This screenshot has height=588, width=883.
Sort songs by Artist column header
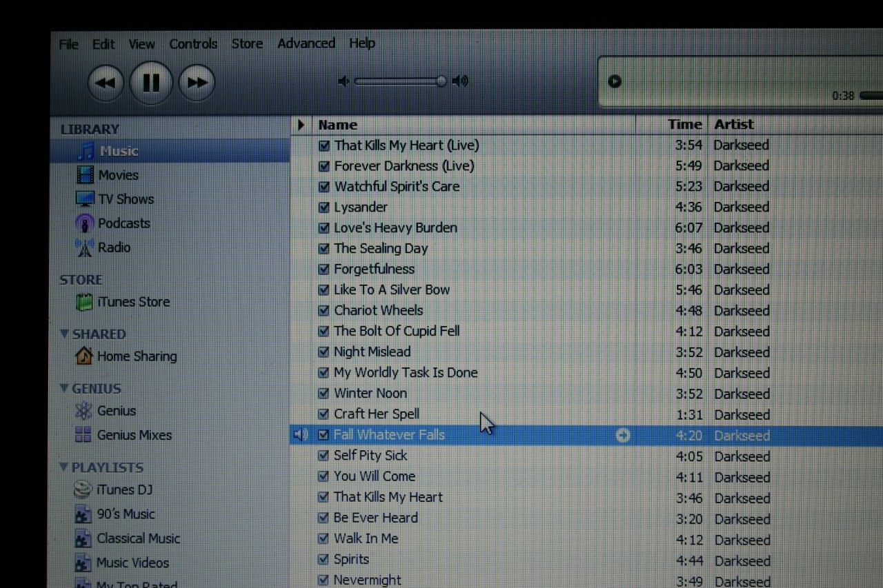tap(796, 125)
